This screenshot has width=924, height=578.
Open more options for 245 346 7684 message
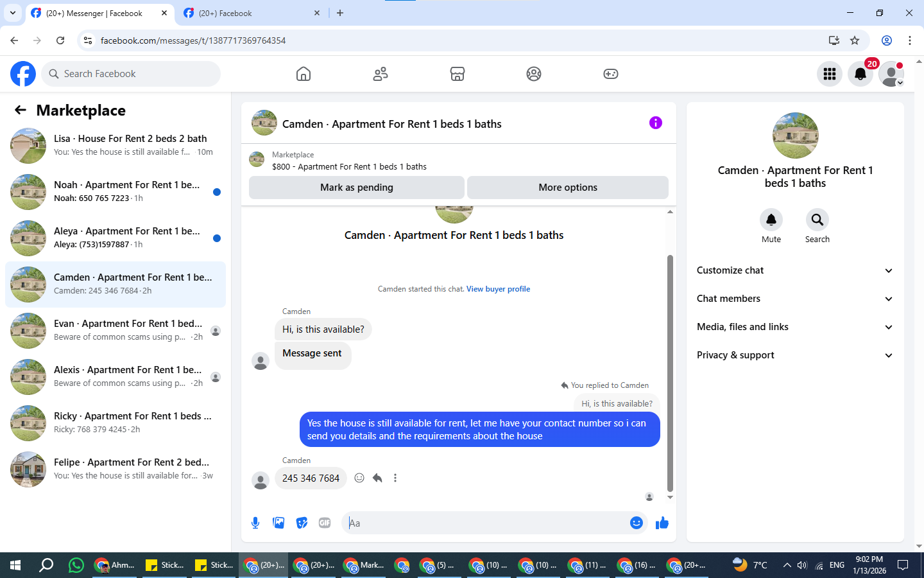click(x=395, y=478)
